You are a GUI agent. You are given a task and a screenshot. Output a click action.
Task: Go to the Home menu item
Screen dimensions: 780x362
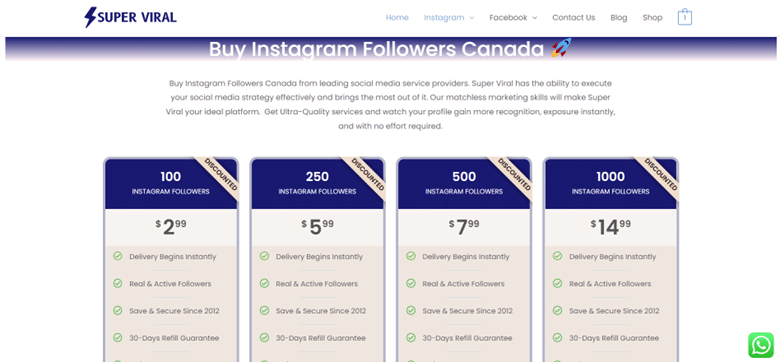397,17
